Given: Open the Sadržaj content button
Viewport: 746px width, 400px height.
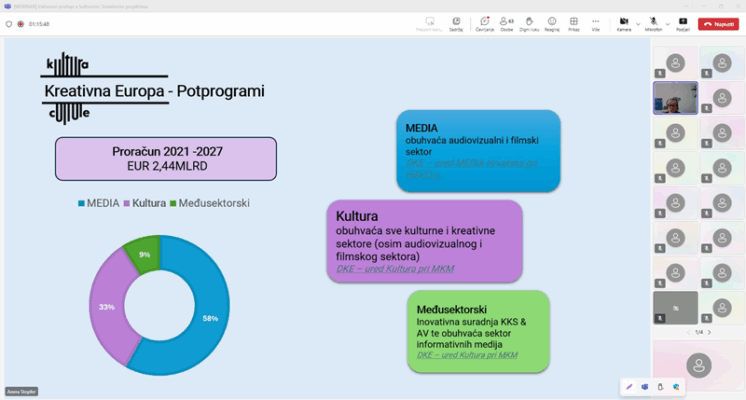Looking at the screenshot, I should pos(456,22).
